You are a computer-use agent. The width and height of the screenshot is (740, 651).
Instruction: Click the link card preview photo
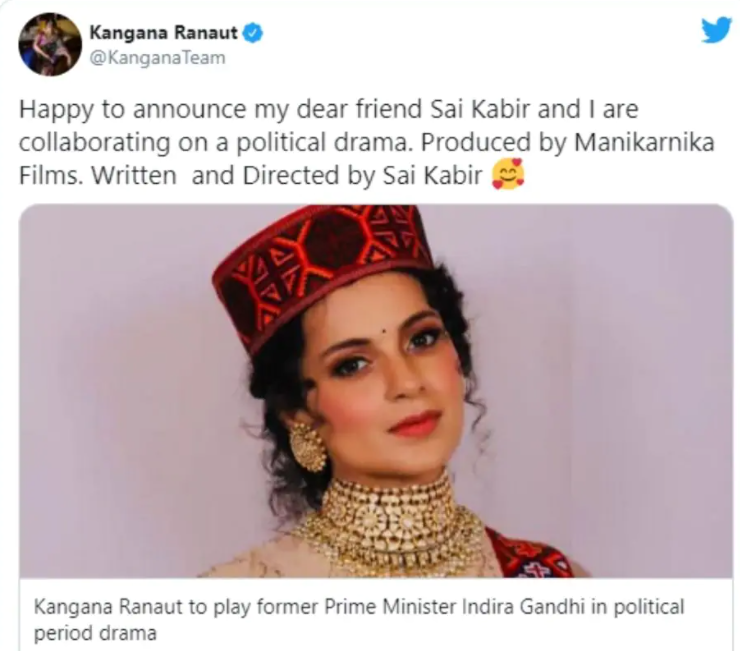[376, 391]
